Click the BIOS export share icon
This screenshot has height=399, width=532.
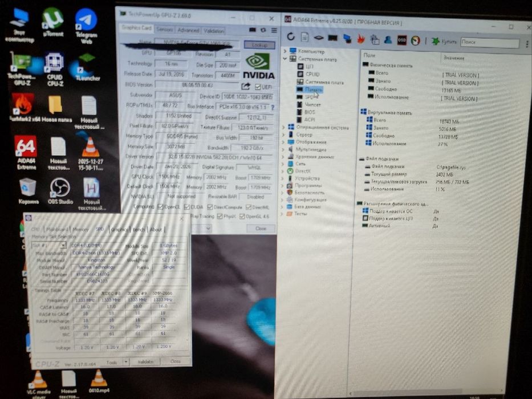[x=246, y=87]
